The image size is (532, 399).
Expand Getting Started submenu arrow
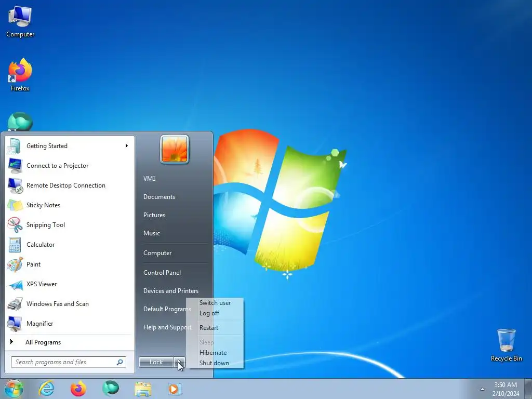pyautogui.click(x=127, y=146)
